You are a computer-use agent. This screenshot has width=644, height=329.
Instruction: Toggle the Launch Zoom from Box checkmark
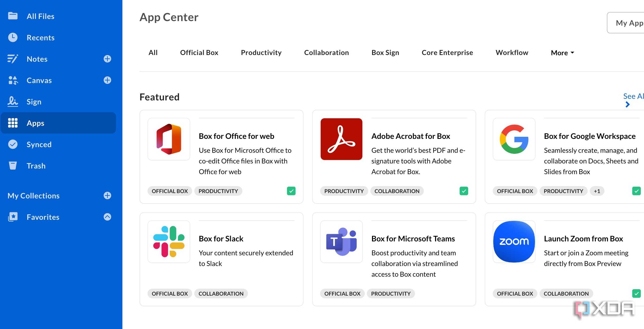coord(637,293)
